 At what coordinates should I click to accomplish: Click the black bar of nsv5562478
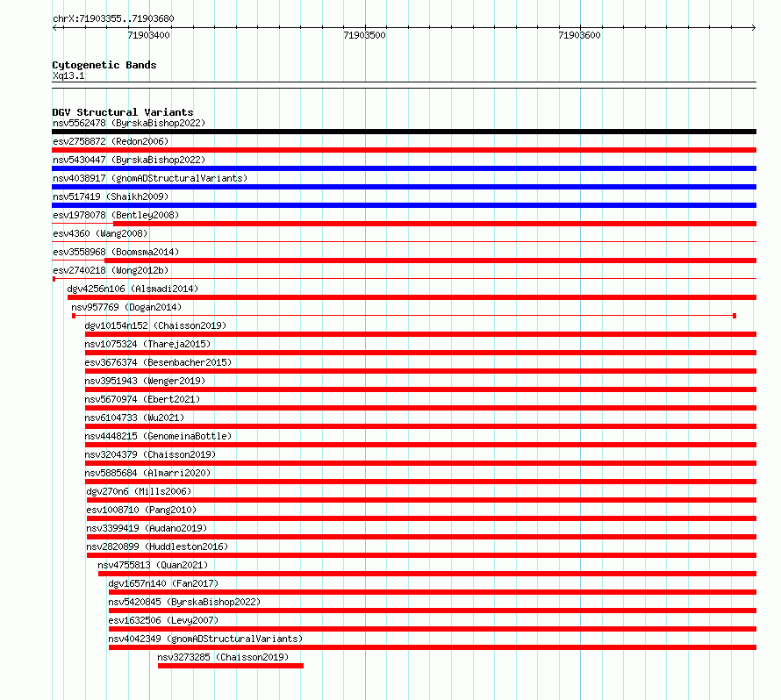(404, 132)
